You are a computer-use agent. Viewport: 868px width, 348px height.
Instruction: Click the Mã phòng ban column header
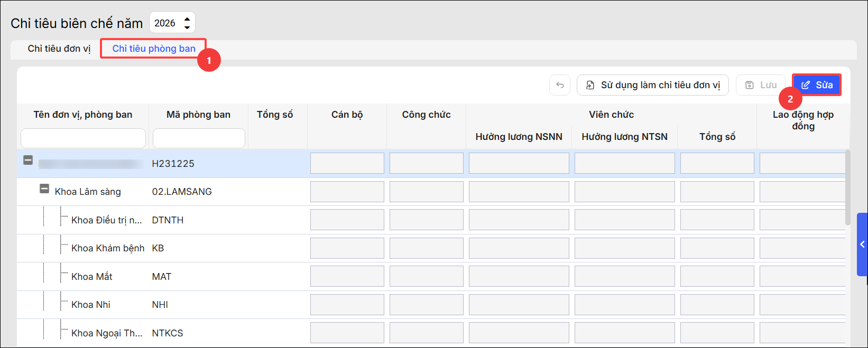tap(199, 115)
